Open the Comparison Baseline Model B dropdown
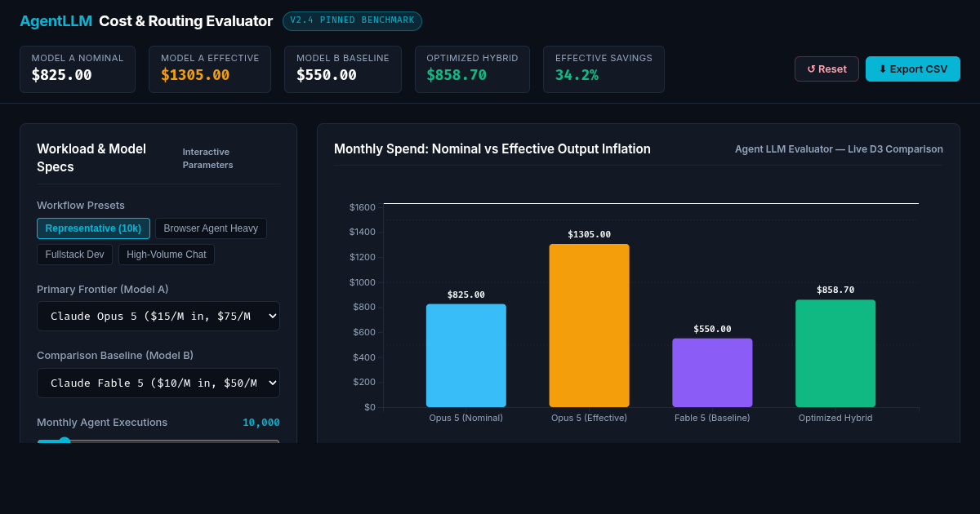Image resolution: width=980 pixels, height=514 pixels. pyautogui.click(x=158, y=383)
